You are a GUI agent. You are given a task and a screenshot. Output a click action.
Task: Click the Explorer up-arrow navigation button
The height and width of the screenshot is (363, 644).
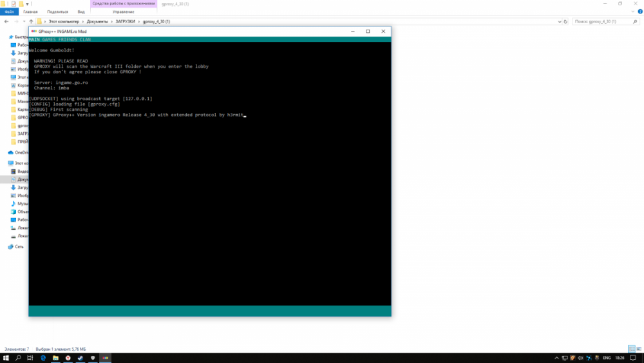point(32,21)
